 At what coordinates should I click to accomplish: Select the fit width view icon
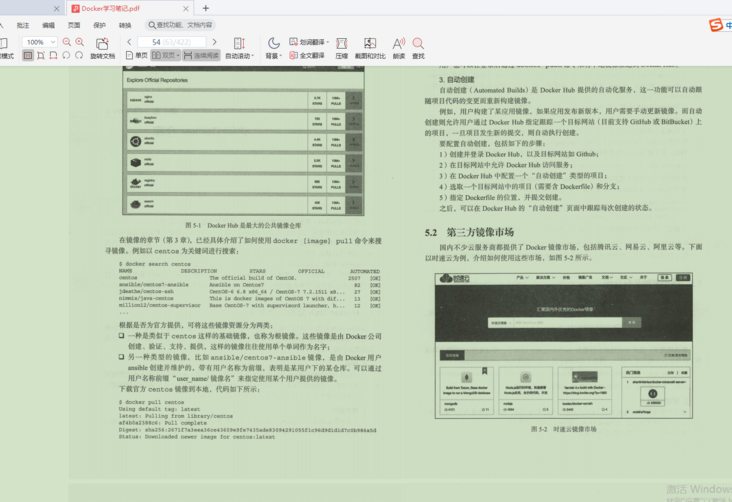[x=53, y=56]
